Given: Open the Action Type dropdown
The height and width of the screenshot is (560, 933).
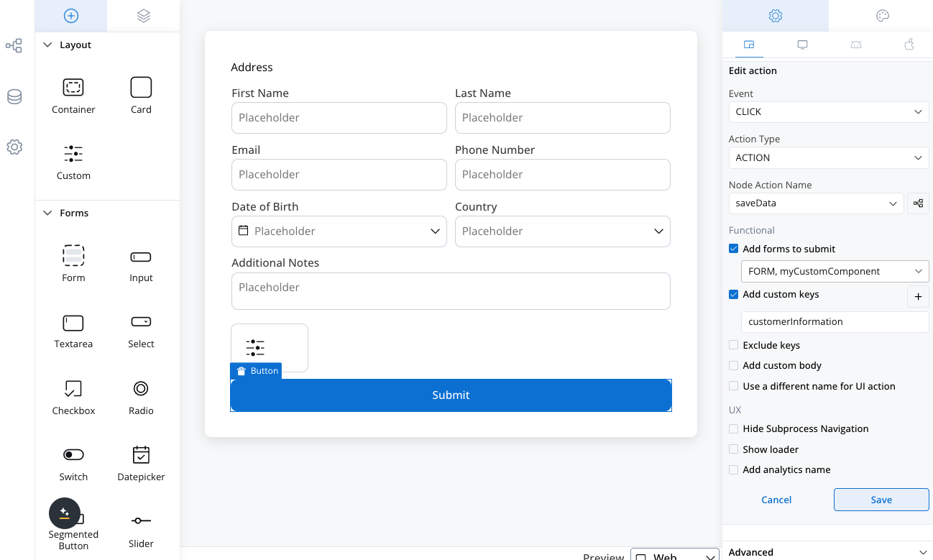Looking at the screenshot, I should coord(829,158).
